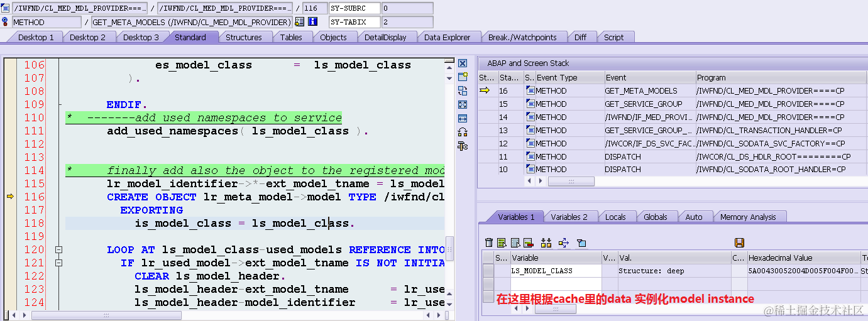Viewport: 868px width, 321px height.
Task: Click the gear icon beside METHOD field
Action: 6,22
